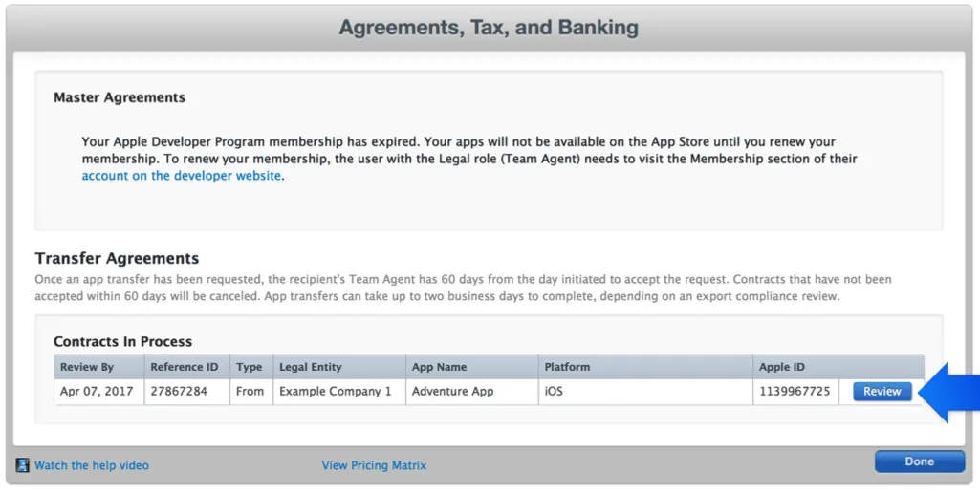Viewport: 980px width, 493px height.
Task: Click the Master Agreements heading
Action: click(x=120, y=97)
